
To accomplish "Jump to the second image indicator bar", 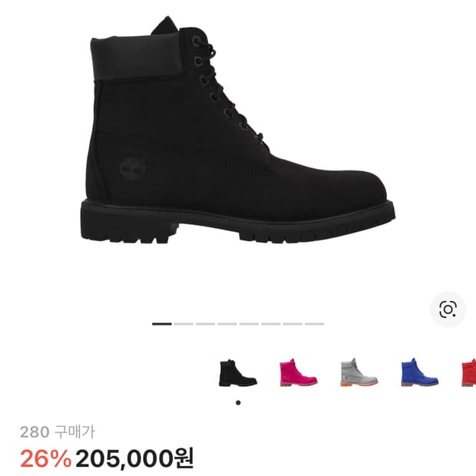I will (183, 324).
